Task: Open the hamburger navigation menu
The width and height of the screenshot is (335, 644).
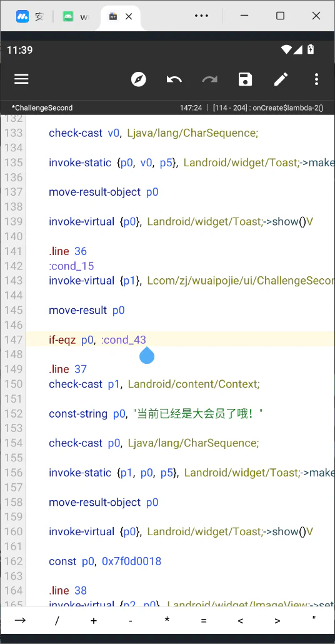Action: click(x=21, y=79)
